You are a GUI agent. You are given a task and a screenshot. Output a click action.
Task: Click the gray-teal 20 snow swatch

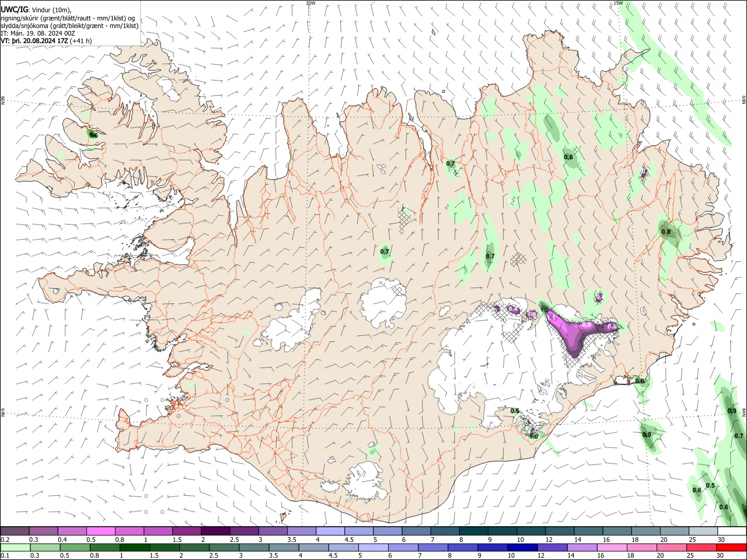coord(674,531)
